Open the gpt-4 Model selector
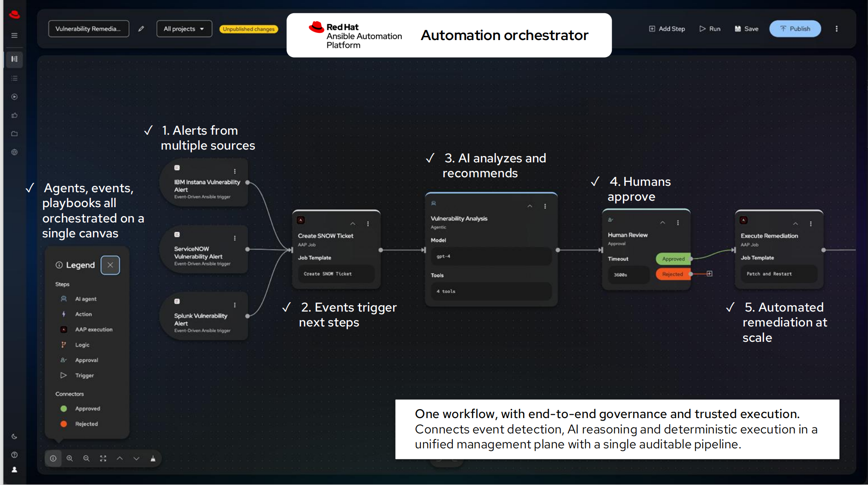868x485 pixels. [x=491, y=257]
